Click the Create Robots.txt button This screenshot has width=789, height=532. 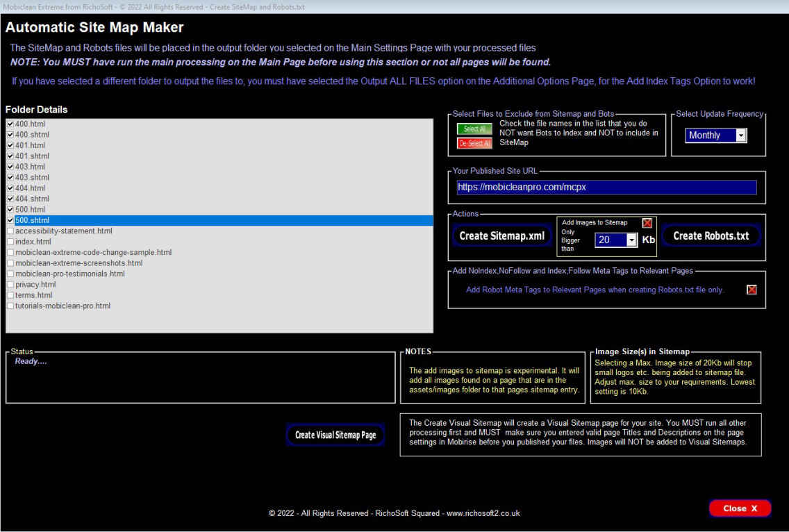click(711, 236)
